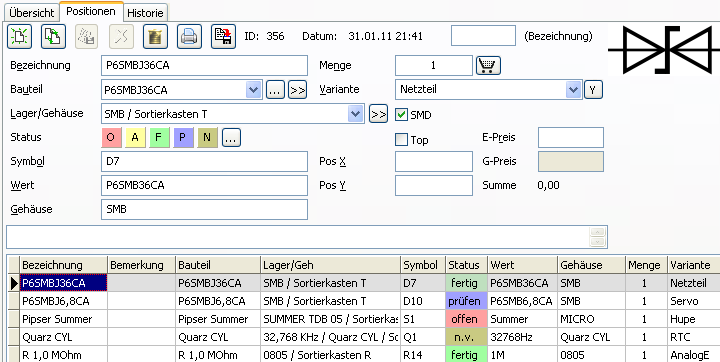The height and width of the screenshot is (362, 720).
Task: Sort by the Bemerkung column header
Action: pos(141,265)
